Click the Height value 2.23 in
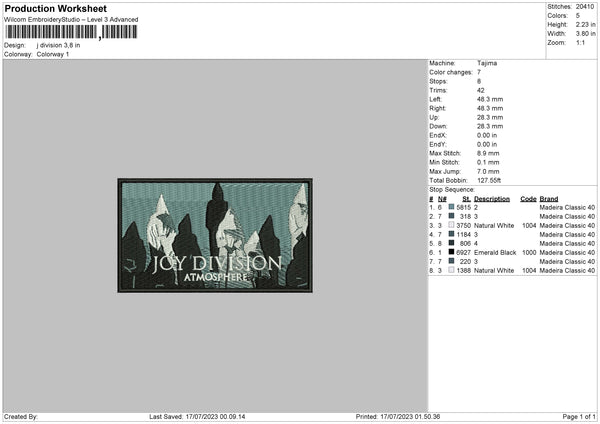This screenshot has height=424, width=600. pos(585,24)
